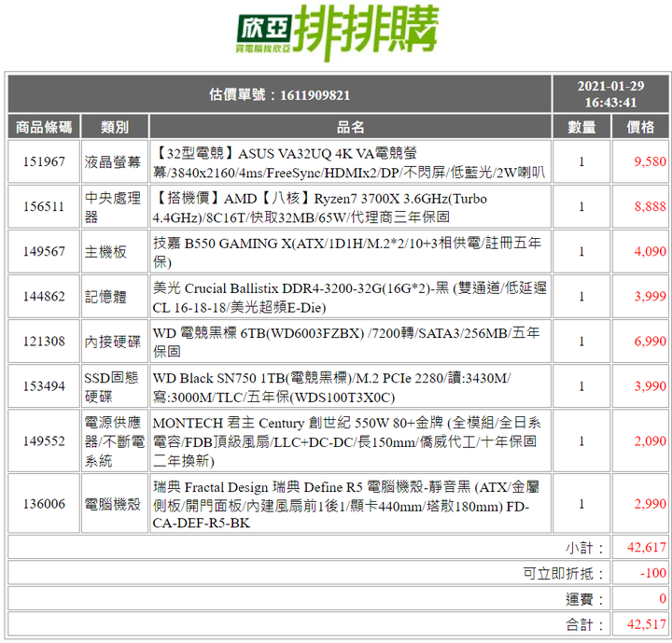Click the price 3,999
This screenshot has height=643, width=672.
[x=651, y=296]
